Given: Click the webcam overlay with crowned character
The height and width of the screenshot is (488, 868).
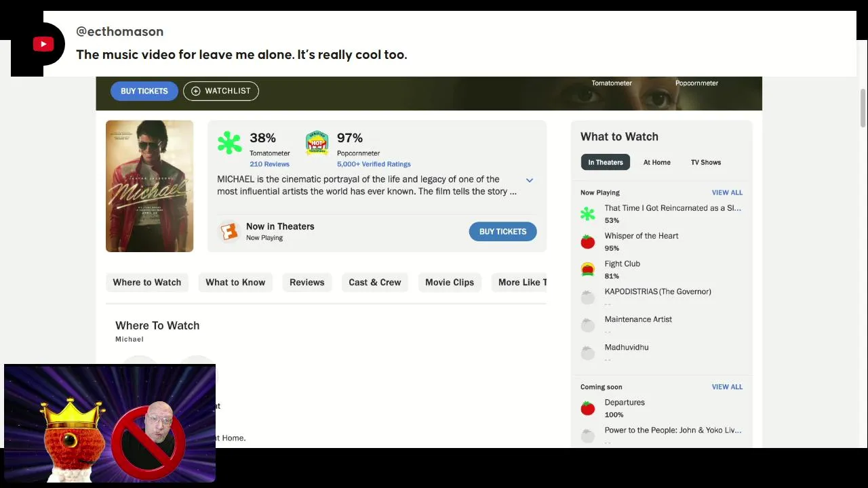Looking at the screenshot, I should coord(110,424).
